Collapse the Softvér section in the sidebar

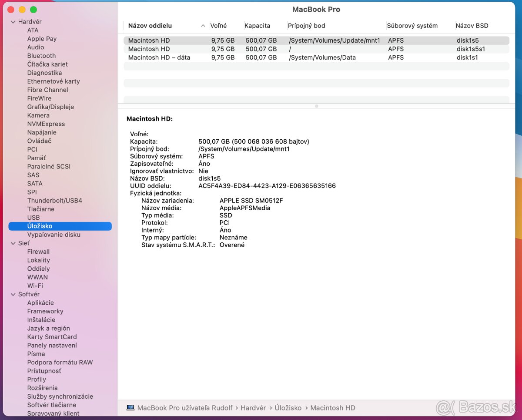tap(13, 294)
